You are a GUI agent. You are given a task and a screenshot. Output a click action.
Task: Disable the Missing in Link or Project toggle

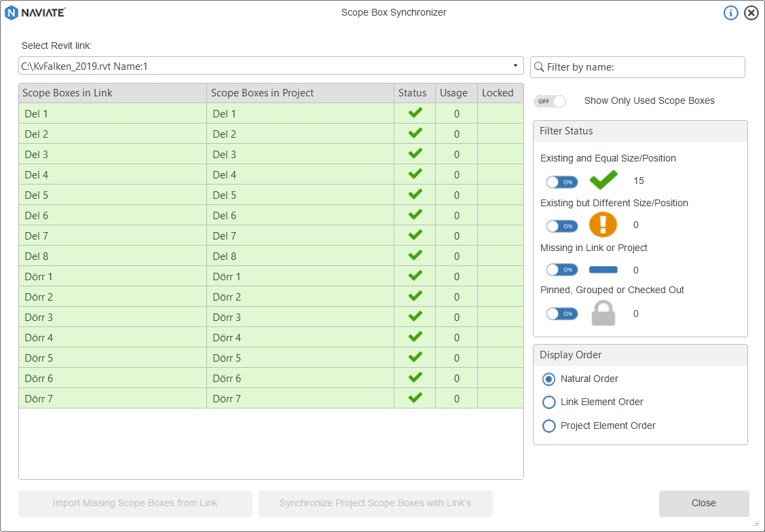561,270
